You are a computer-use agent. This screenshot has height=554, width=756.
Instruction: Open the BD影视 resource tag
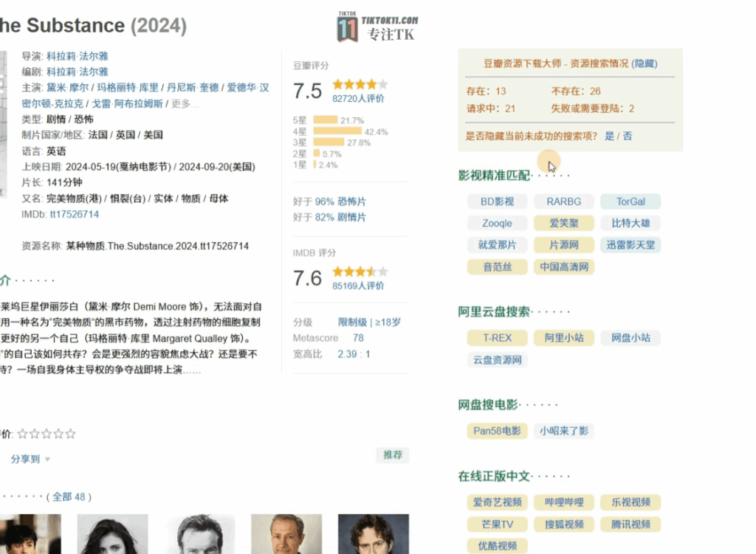[496, 201]
